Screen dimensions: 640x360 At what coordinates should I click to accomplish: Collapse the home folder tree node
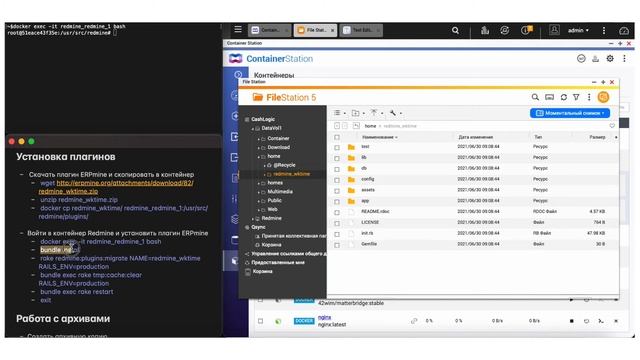click(x=258, y=157)
